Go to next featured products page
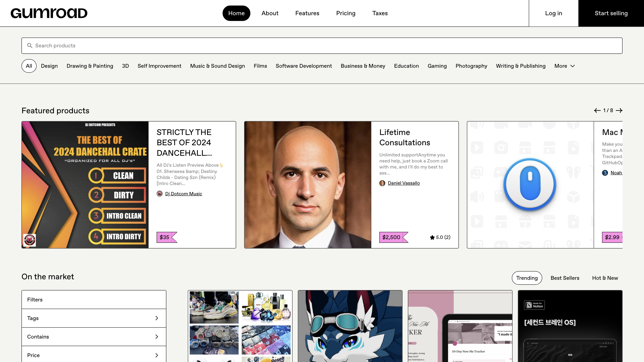 pyautogui.click(x=619, y=110)
